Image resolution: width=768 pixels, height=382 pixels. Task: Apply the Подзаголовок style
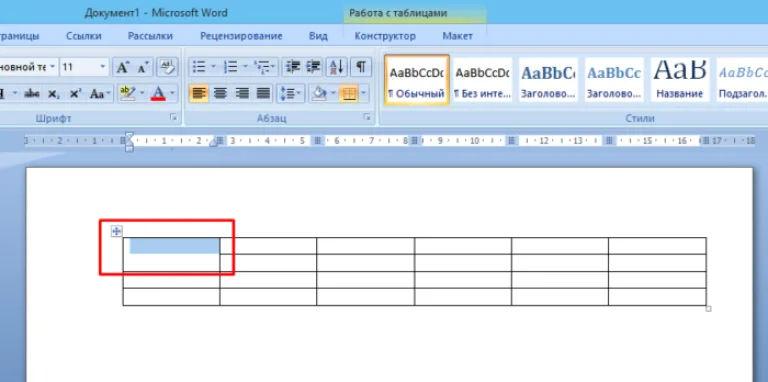click(742, 80)
